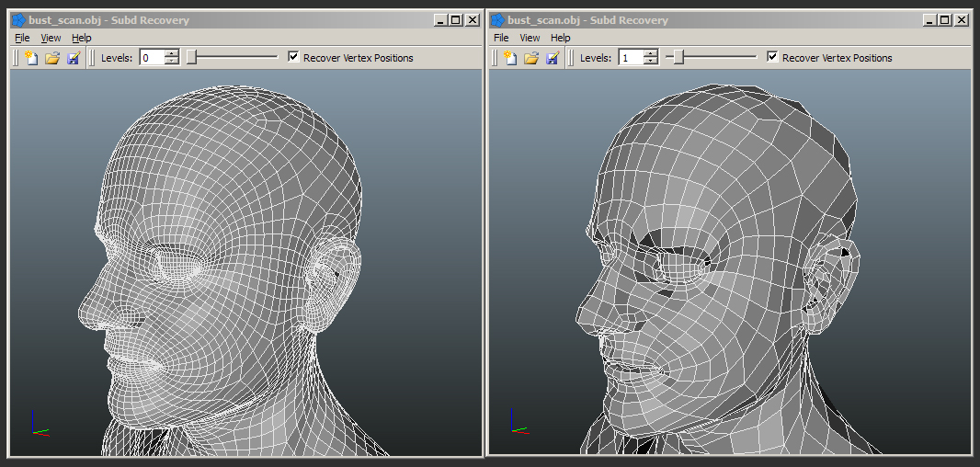The image size is (980, 467).
Task: Click the Levels field showing 0 in the left window
Action: pyautogui.click(x=152, y=58)
